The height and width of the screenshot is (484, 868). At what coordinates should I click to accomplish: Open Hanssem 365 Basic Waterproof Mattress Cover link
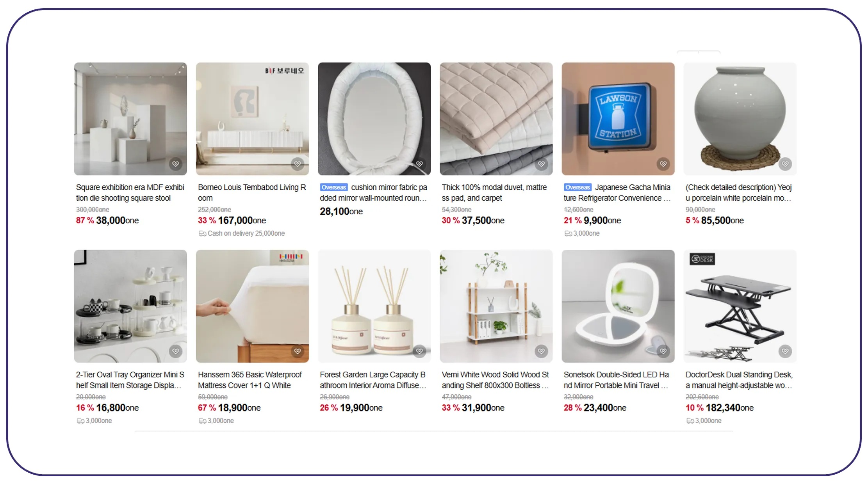tap(250, 380)
